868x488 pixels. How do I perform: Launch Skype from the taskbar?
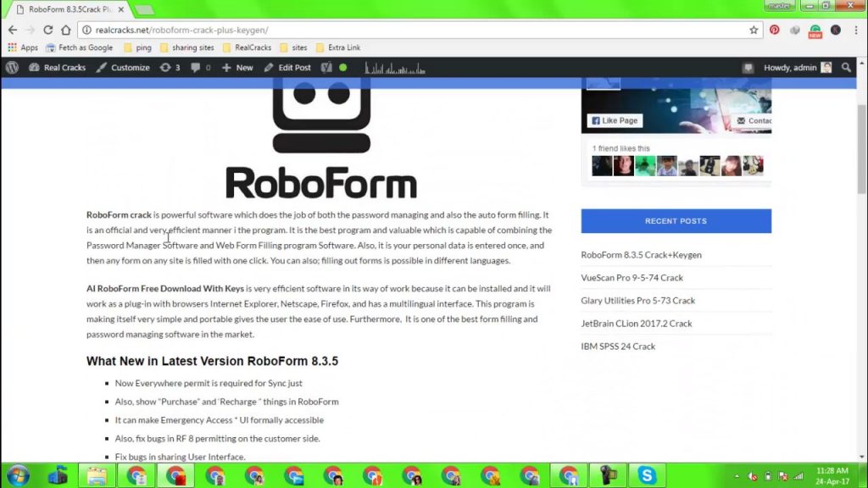(648, 475)
